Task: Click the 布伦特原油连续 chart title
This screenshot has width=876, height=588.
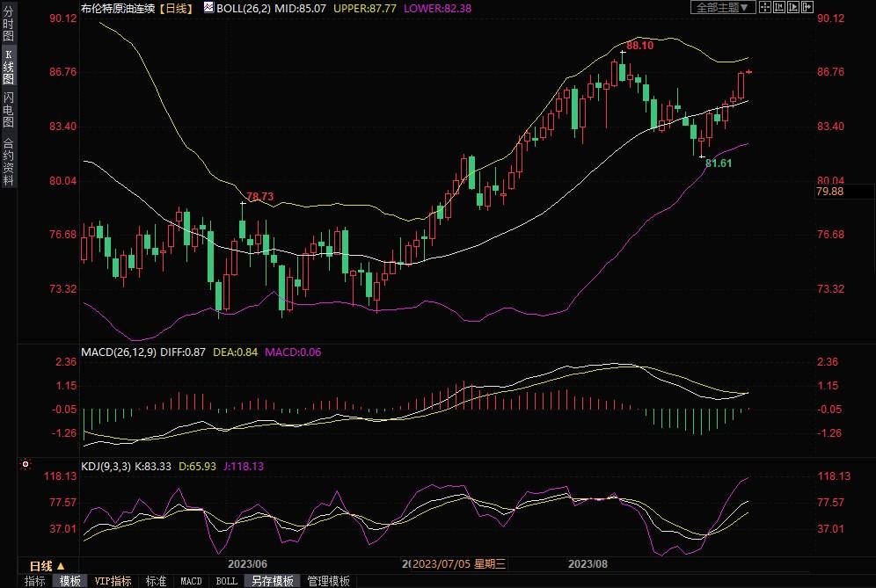Action: point(118,9)
